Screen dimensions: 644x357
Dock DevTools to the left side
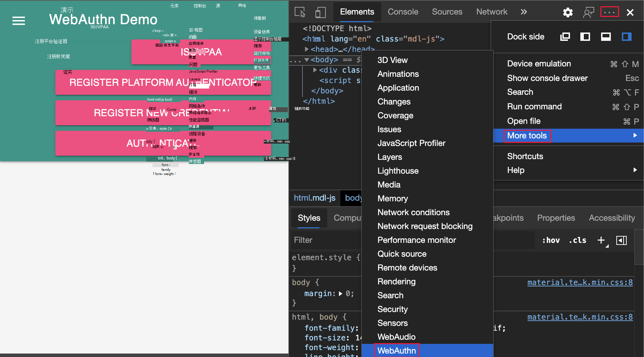[585, 37]
